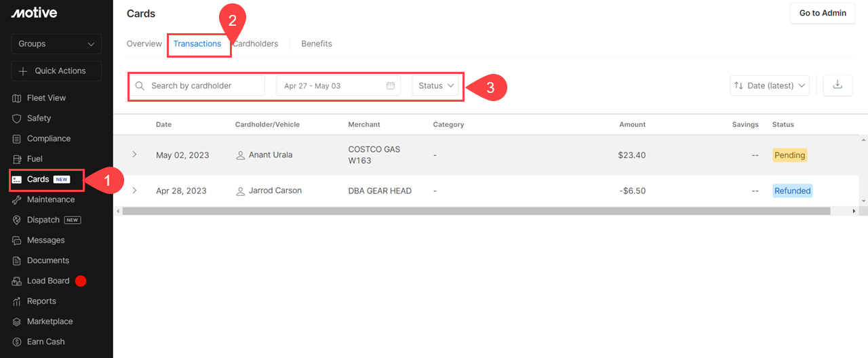Open the Dispatch section

43,220
